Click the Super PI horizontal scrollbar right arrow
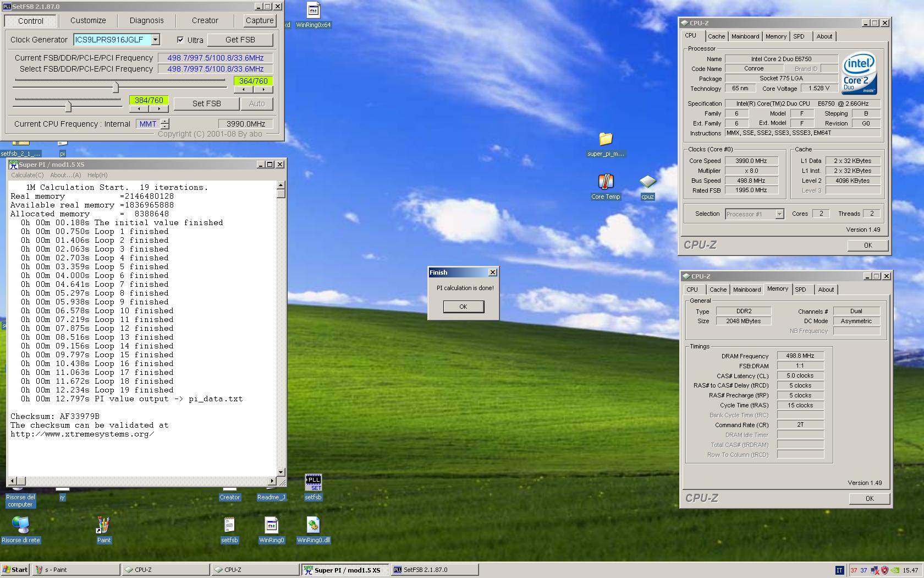This screenshot has width=924, height=578. (272, 481)
